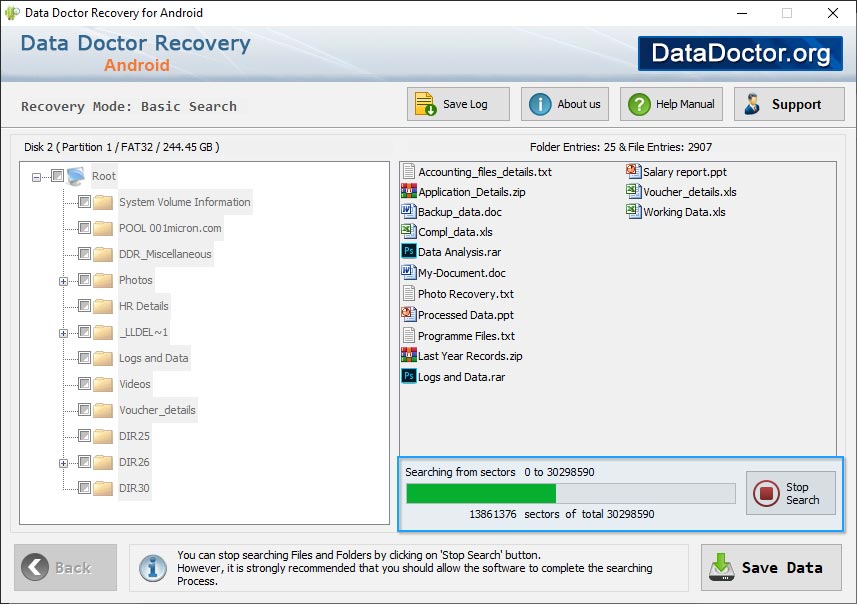Click the Salary report.ppt file name
This screenshot has width=857, height=604.
coord(685,172)
